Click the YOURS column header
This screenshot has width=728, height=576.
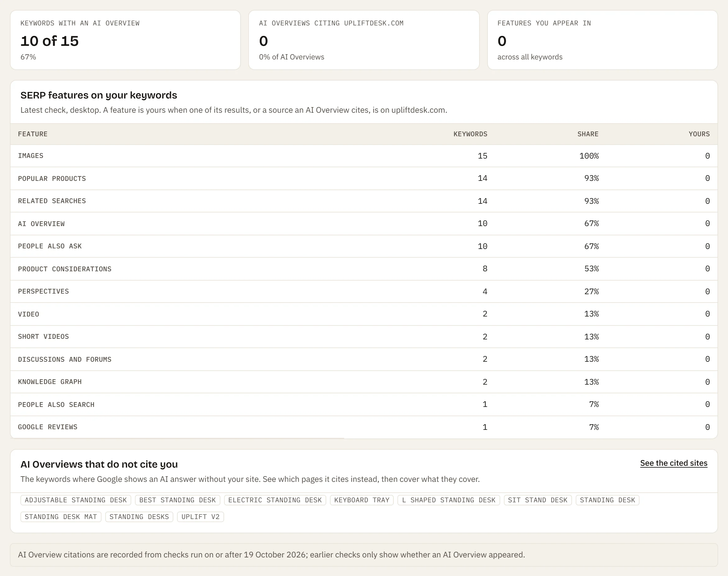[x=699, y=134]
